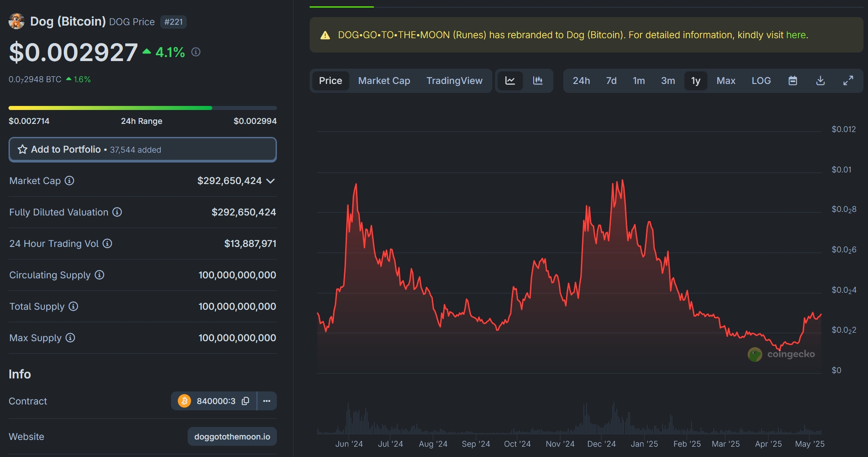Switch to candlestick chart icon
The height and width of the screenshot is (457, 868).
538,81
